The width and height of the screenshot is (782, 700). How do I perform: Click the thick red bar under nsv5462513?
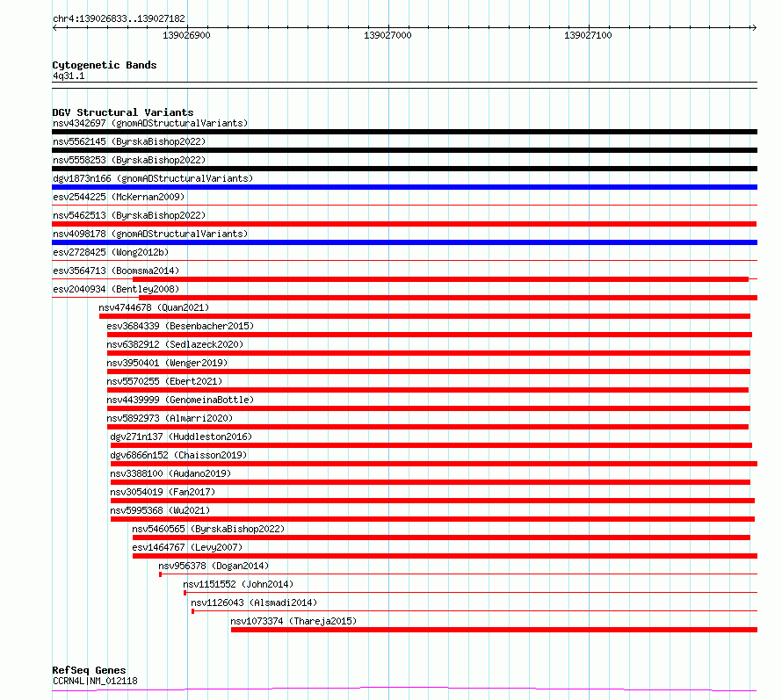click(x=404, y=224)
